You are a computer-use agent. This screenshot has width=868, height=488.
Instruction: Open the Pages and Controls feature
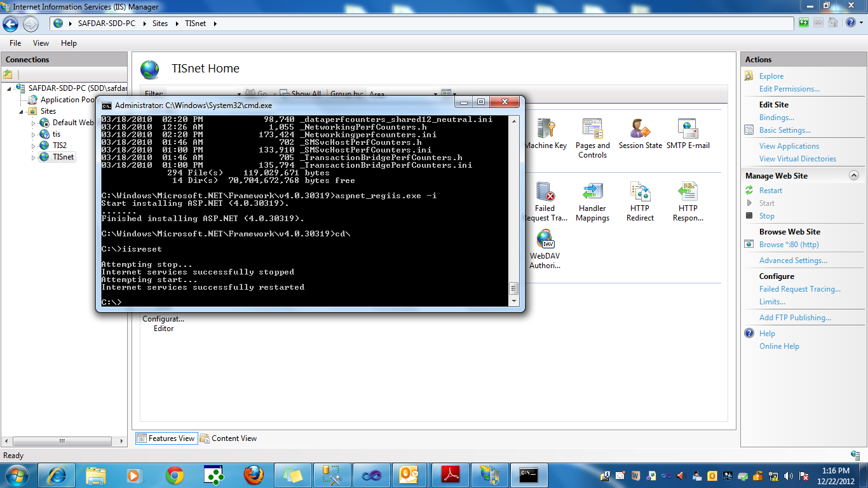(x=593, y=139)
